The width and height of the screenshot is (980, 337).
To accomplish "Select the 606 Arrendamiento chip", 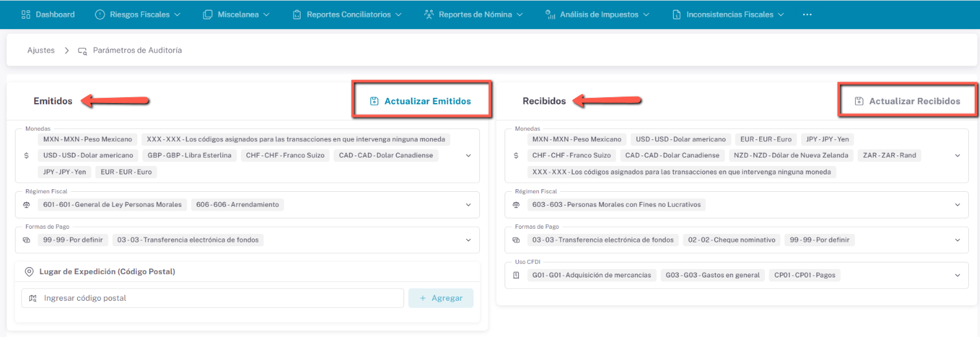I will point(238,205).
